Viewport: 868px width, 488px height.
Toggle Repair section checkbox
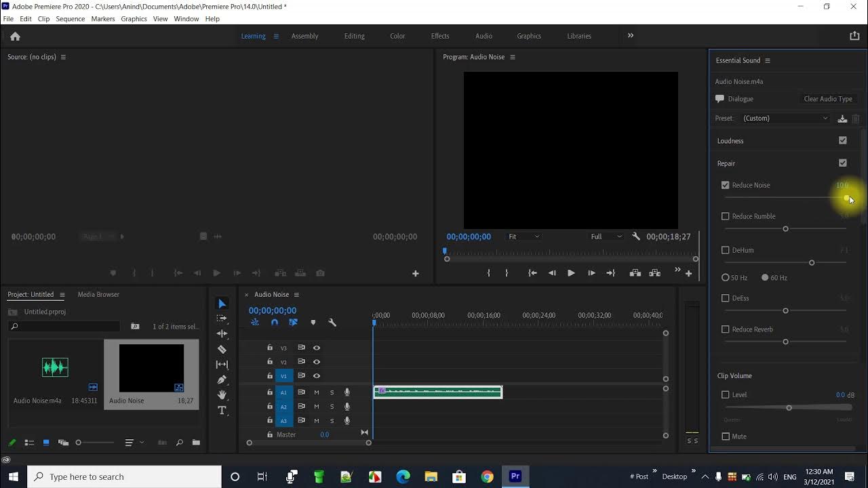click(x=843, y=163)
